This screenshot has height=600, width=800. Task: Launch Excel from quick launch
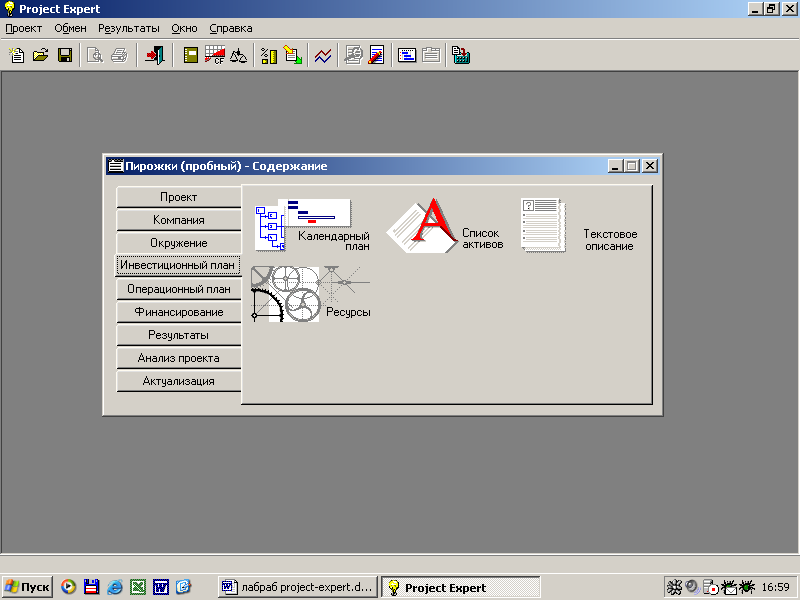pyautogui.click(x=138, y=587)
